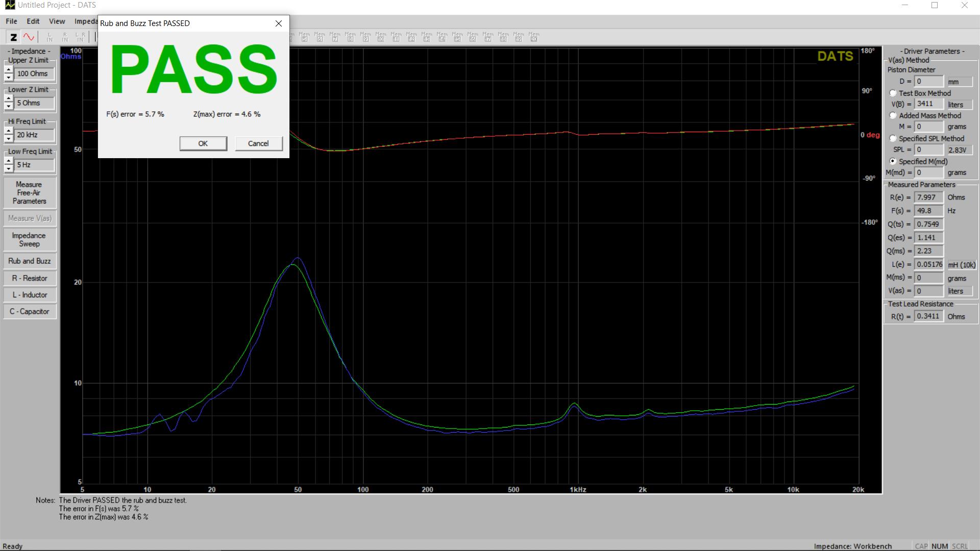Screen dimensions: 980x551
Task: Click the V(B) liters input field
Action: tap(929, 104)
